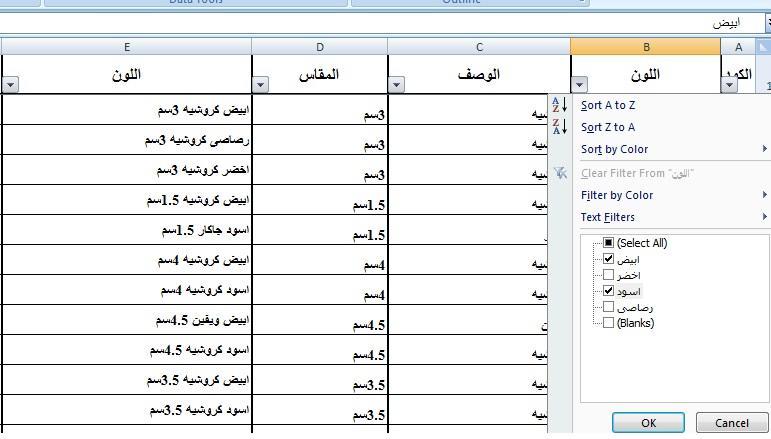Uncheck the ابيض filter checkbox
Screen dimensions: 771x439
click(x=608, y=258)
